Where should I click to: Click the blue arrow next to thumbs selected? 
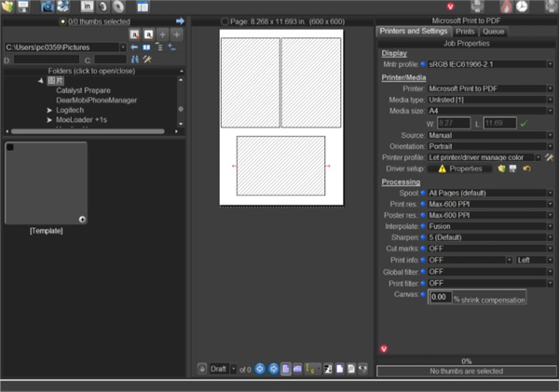180,20
